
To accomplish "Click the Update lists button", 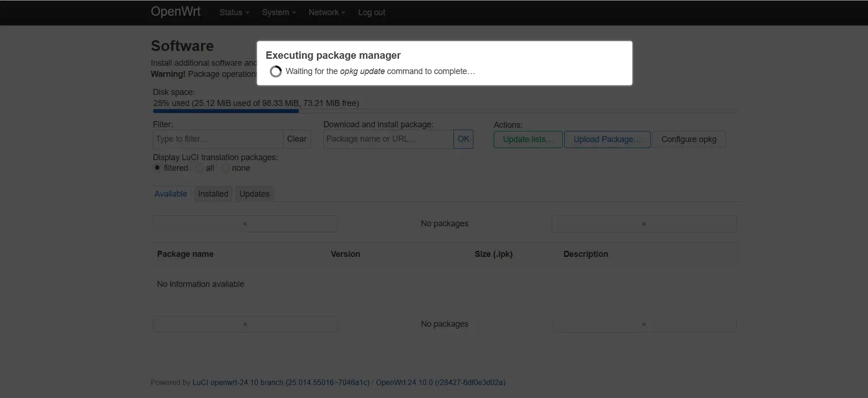I will 528,139.
